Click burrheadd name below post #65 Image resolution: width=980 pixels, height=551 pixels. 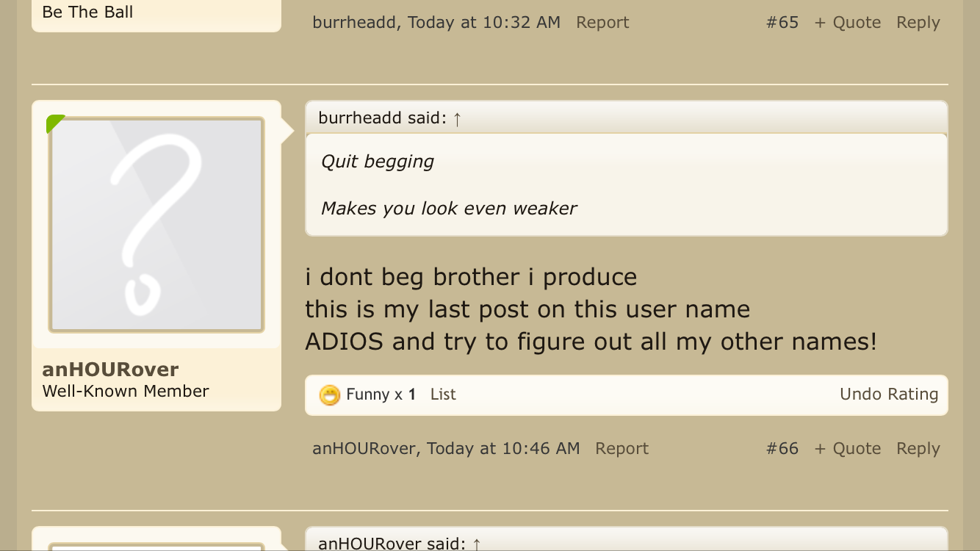[x=356, y=22]
